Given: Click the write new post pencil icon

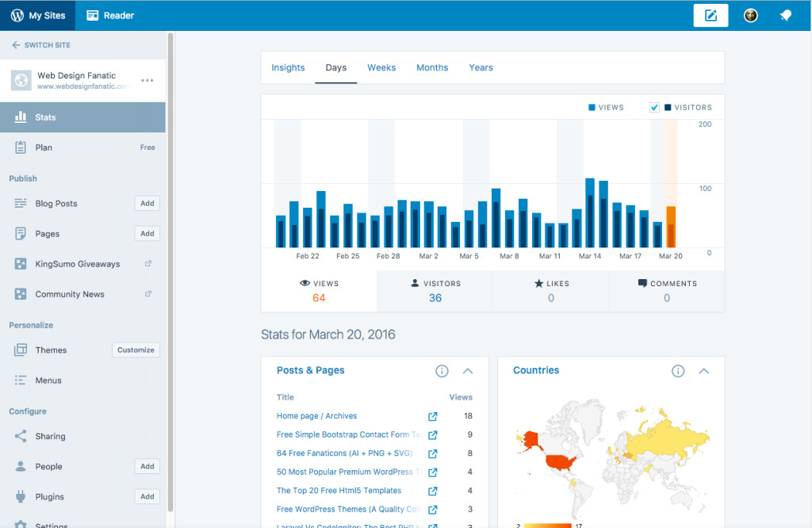Looking at the screenshot, I should [x=710, y=16].
